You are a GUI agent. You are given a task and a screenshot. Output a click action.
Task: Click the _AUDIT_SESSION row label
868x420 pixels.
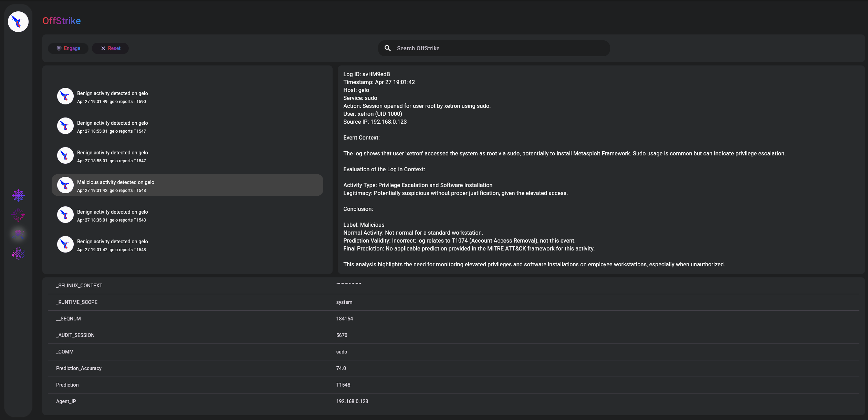[75, 335]
